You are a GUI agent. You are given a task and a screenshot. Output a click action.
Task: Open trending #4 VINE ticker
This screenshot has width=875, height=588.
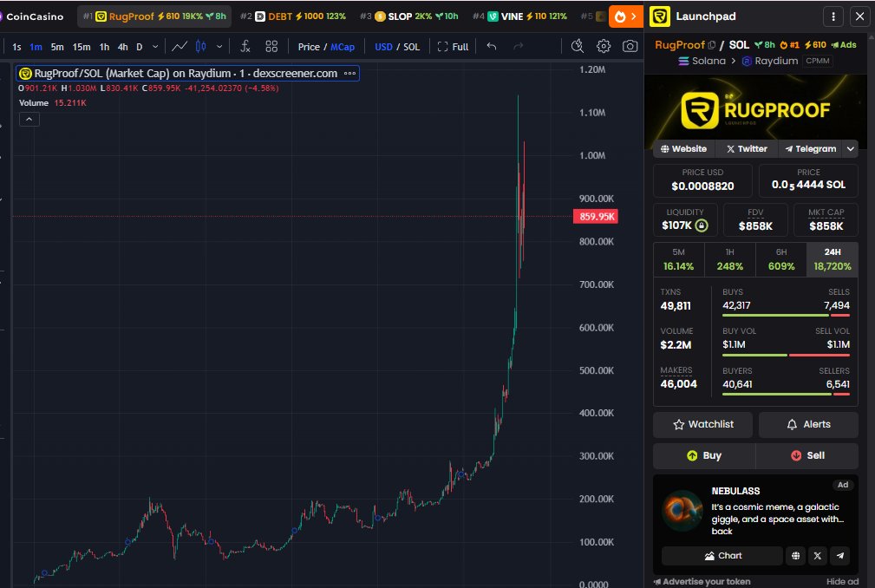click(x=519, y=16)
